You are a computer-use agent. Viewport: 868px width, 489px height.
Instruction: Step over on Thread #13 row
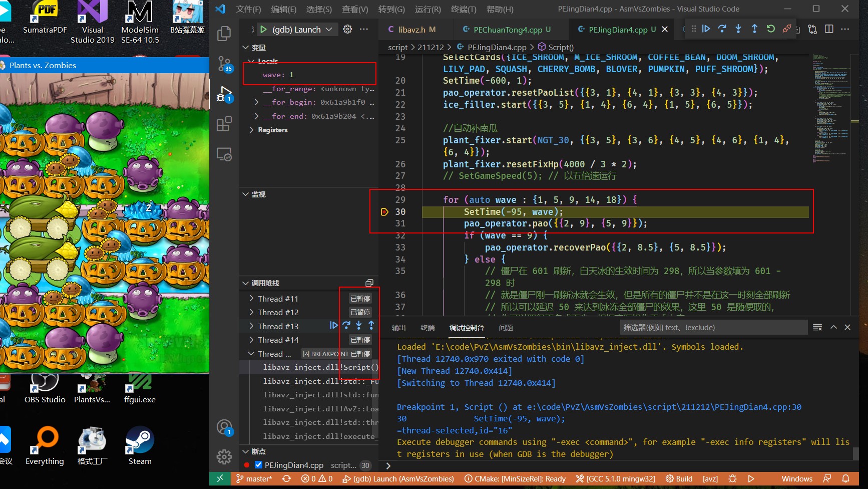pyautogui.click(x=346, y=326)
